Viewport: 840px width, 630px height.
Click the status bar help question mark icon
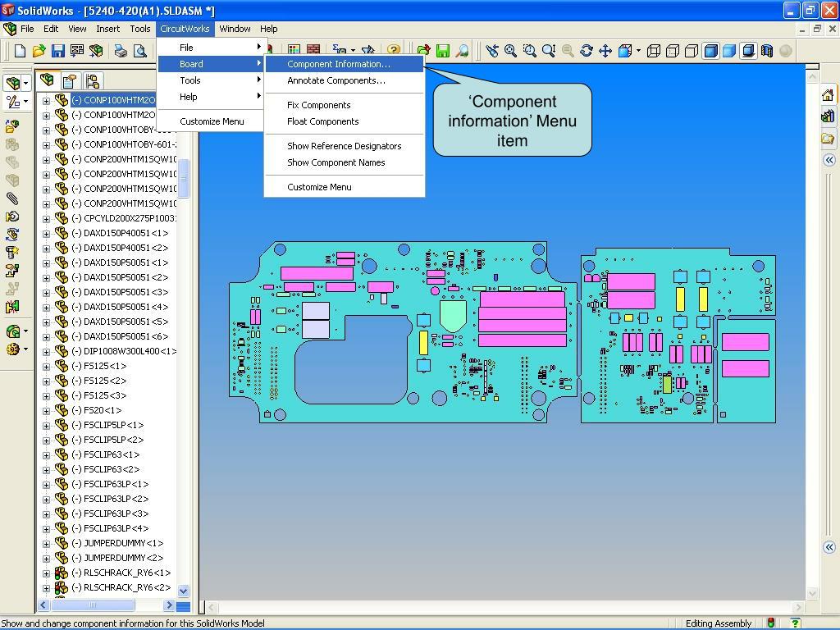pos(796,623)
